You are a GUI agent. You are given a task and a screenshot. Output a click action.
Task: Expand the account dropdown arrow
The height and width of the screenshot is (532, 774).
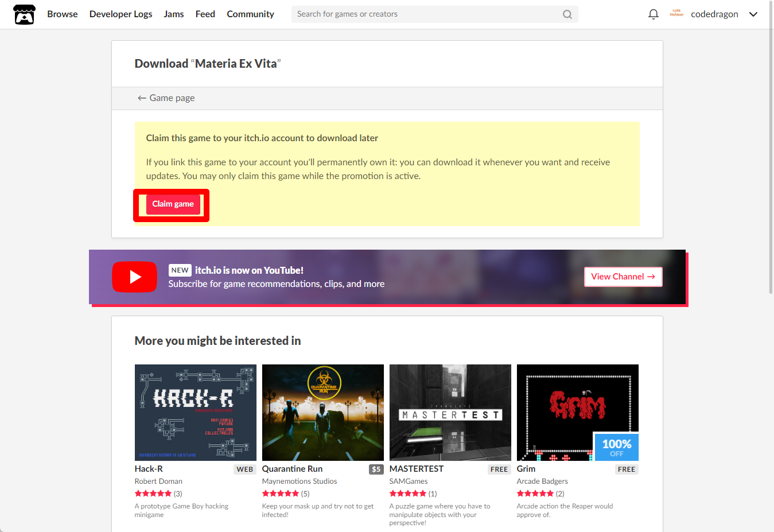tap(753, 14)
